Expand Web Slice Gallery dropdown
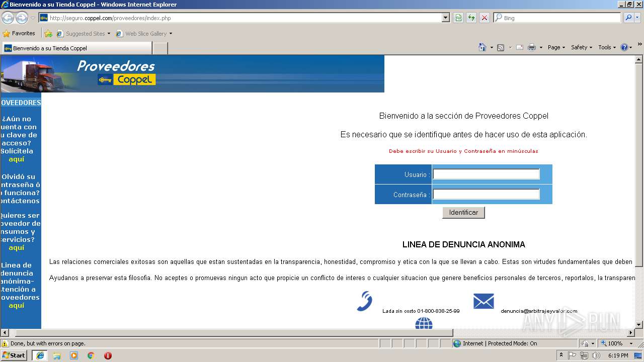This screenshot has width=644, height=362. [x=171, y=34]
